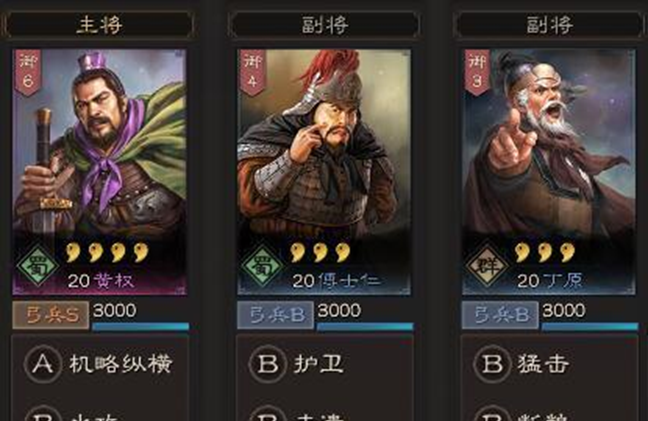This screenshot has width=648, height=421.
Task: Click the 弓兵B troop badge under 傅士仁
Action: [x=275, y=315]
